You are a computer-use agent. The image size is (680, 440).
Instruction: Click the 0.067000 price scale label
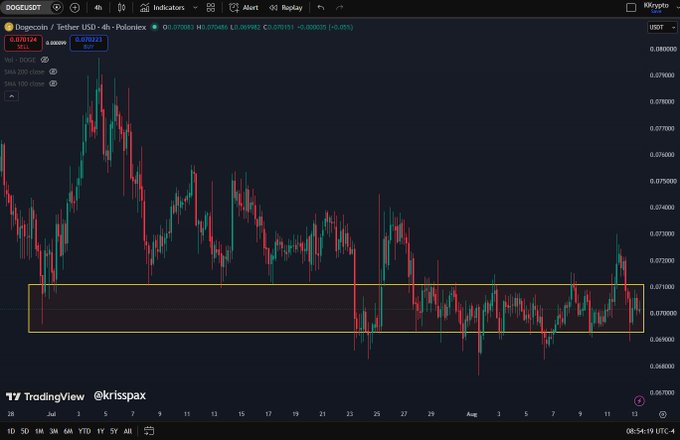coord(663,392)
